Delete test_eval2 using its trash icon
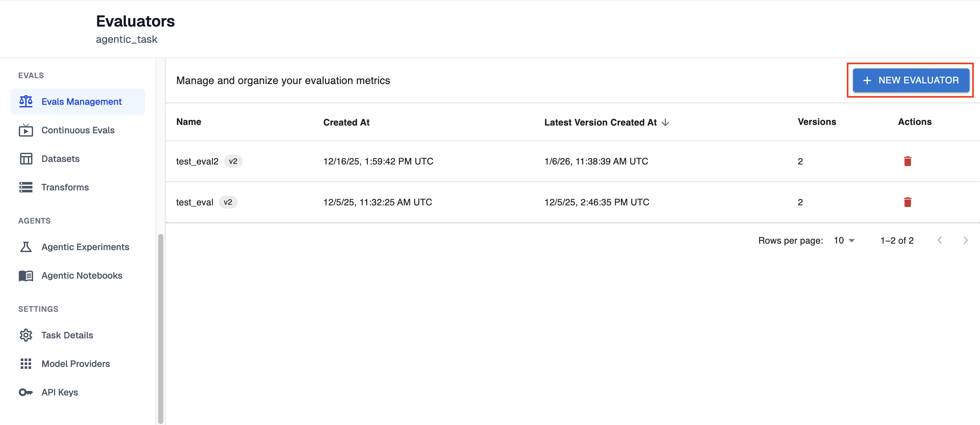 (907, 162)
